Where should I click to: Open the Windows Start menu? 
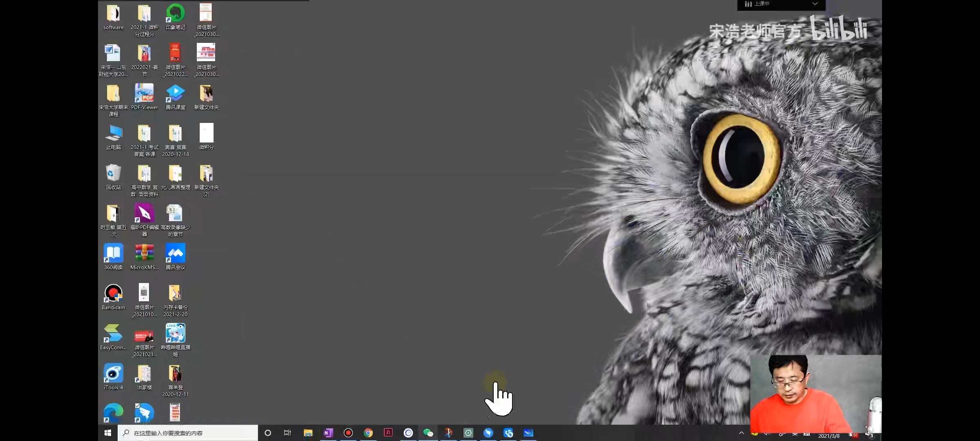[108, 433]
